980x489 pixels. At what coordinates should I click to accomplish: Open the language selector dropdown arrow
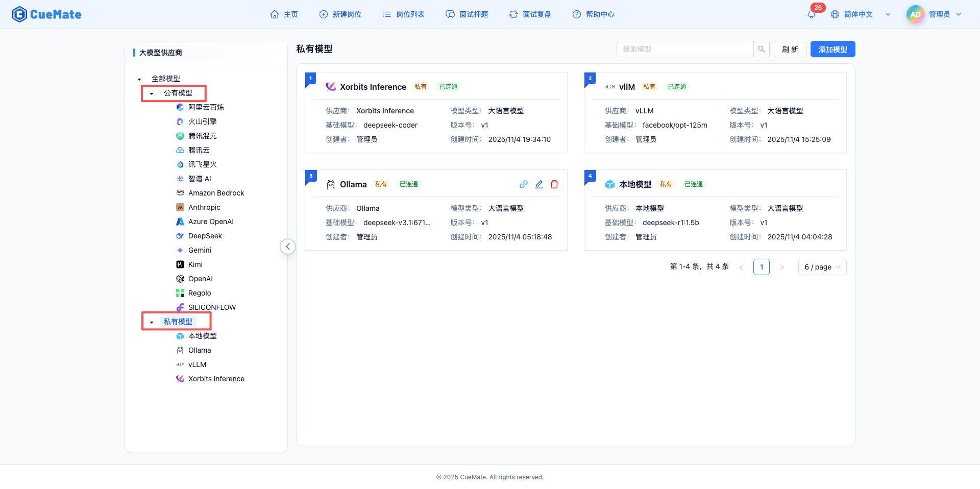pos(888,14)
